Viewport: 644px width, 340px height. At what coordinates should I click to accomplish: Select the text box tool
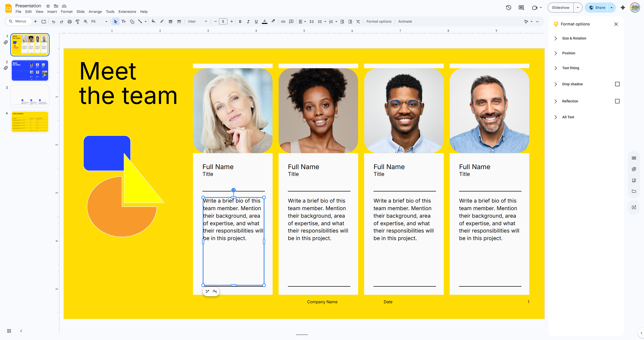[x=124, y=22]
